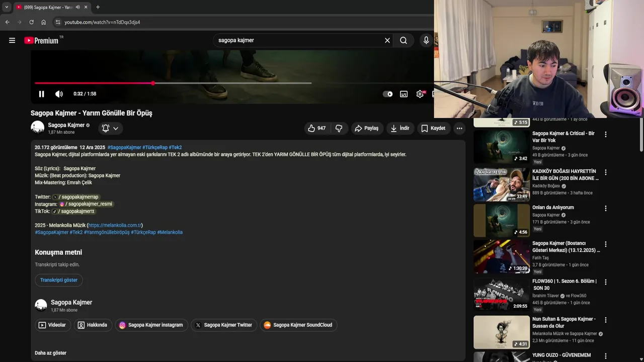Toggle the autoplay switch
Viewport: 644px width, 362px height.
pos(388,94)
